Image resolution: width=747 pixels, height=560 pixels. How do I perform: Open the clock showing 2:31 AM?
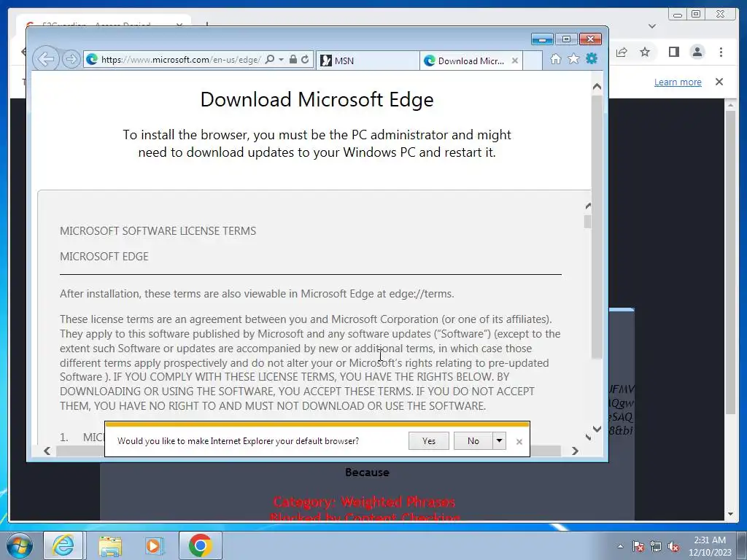pos(710,546)
